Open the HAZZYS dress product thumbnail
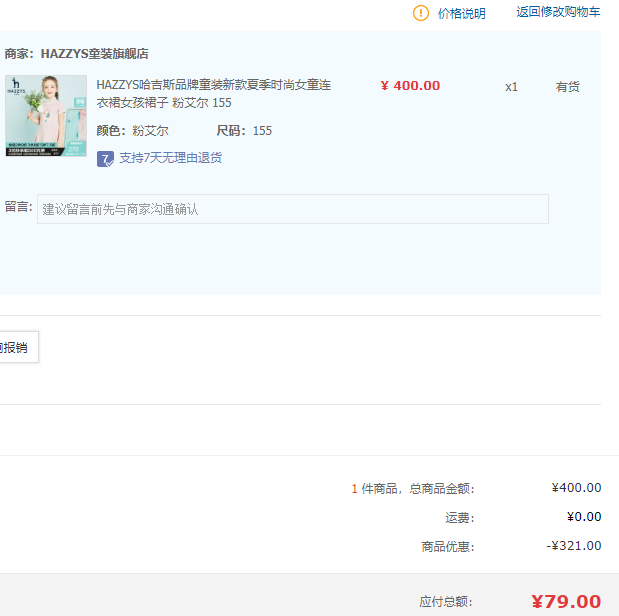 click(46, 116)
